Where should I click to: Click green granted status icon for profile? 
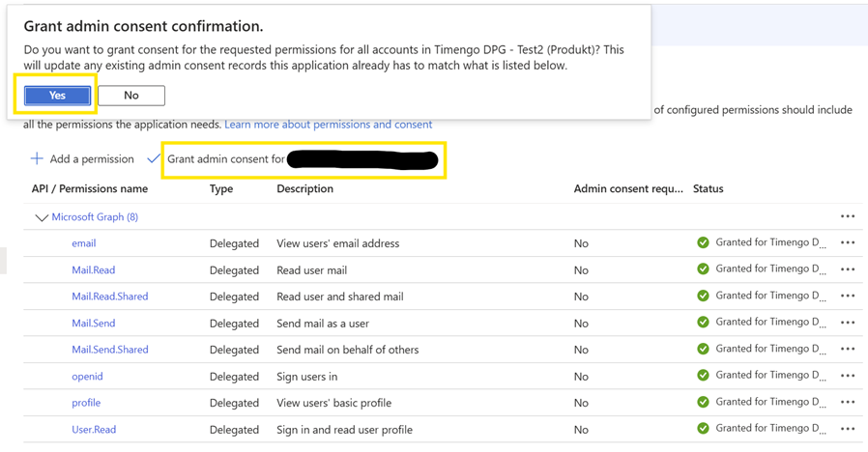(x=703, y=403)
